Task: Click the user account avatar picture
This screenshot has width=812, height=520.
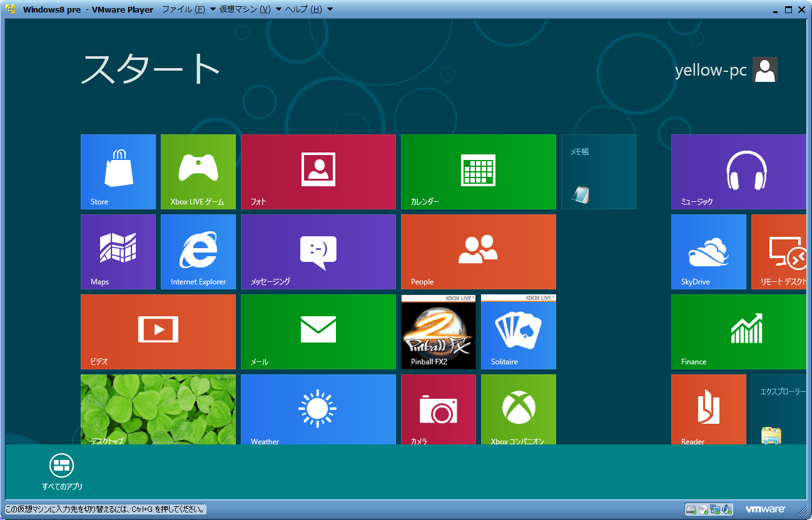Action: (x=765, y=70)
